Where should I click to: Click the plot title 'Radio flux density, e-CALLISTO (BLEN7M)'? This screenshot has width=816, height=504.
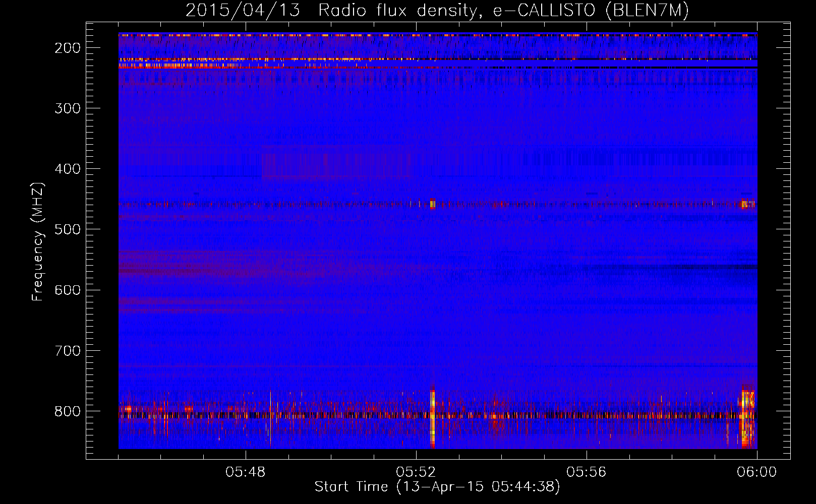click(503, 11)
